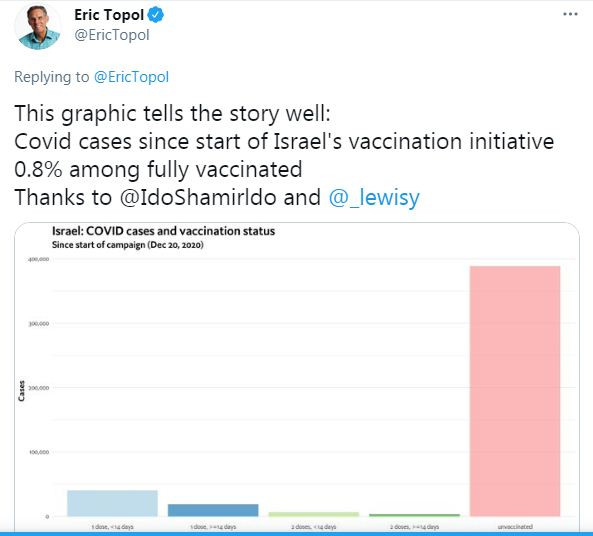Click the @IdoShamirIdo mention in tweet
The width and height of the screenshot is (593, 536).
coord(198,197)
